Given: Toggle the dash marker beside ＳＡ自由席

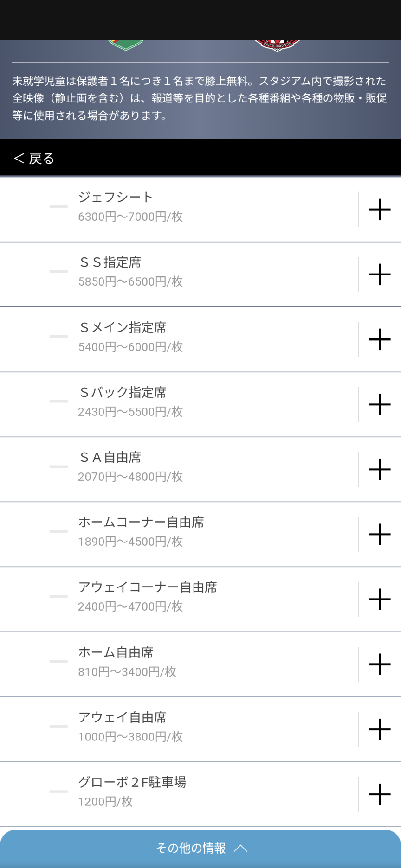Looking at the screenshot, I should pos(58,466).
